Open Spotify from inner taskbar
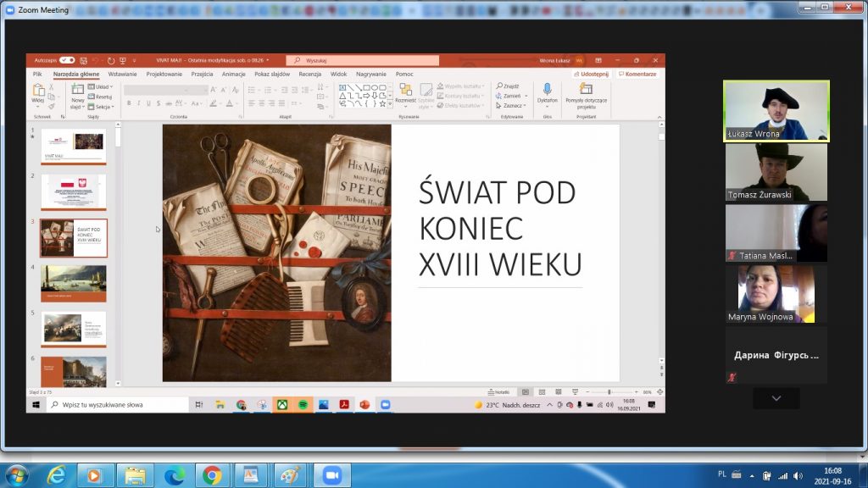This screenshot has height=488, width=868. click(x=303, y=405)
